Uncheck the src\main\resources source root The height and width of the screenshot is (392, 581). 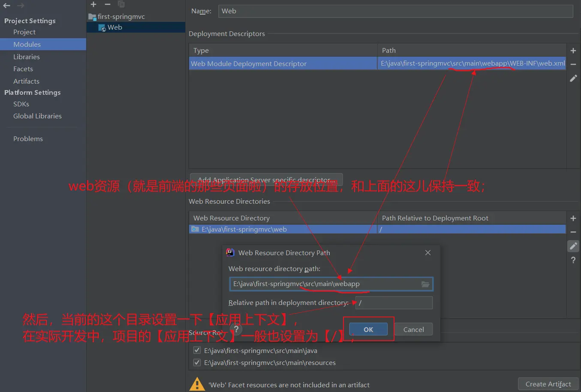tap(197, 362)
